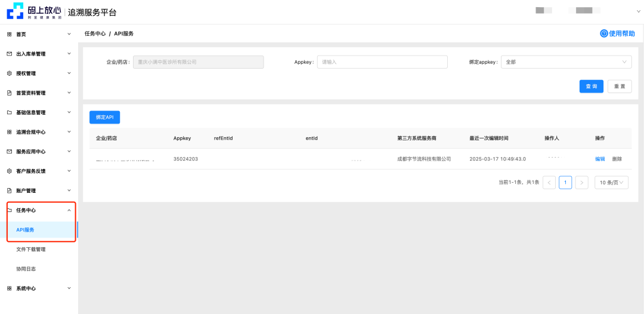Open 协同日志 in sidebar
The height and width of the screenshot is (314, 644).
click(26, 269)
